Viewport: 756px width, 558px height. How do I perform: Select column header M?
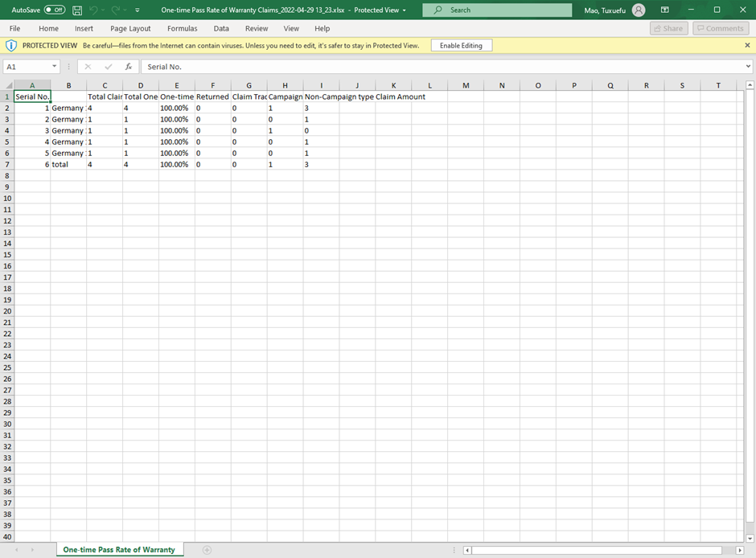point(466,85)
